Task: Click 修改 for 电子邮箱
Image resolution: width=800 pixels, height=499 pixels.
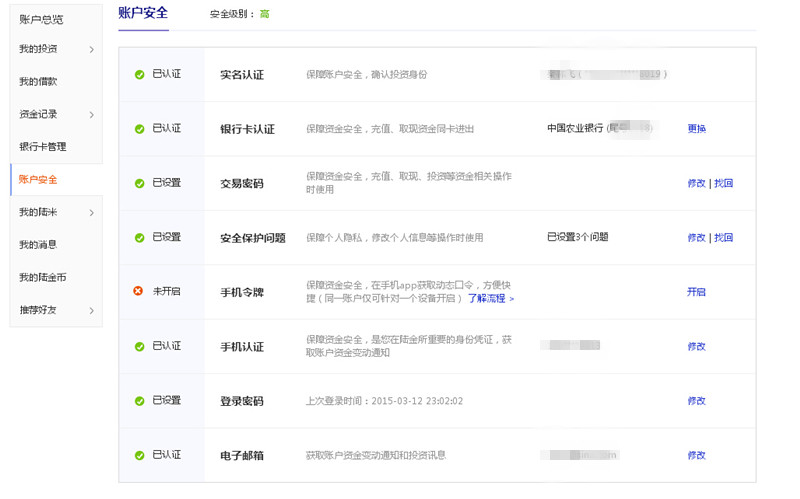Action: coord(696,455)
